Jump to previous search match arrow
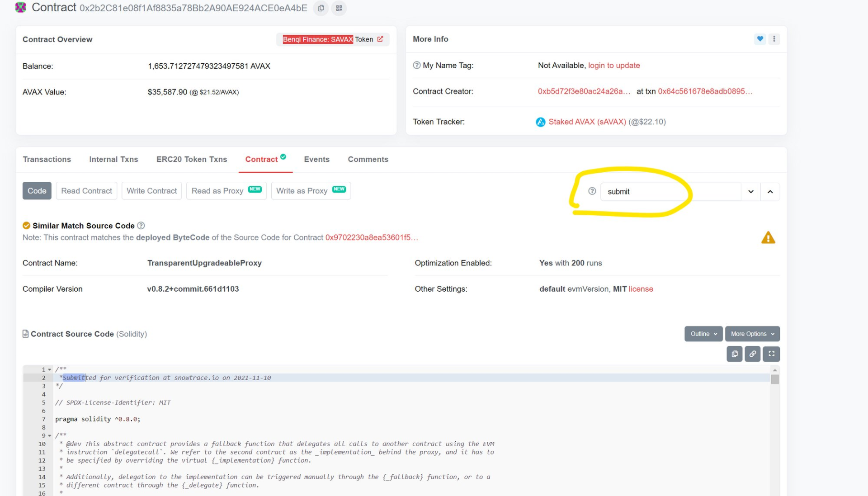This screenshot has width=868, height=496. (x=770, y=192)
